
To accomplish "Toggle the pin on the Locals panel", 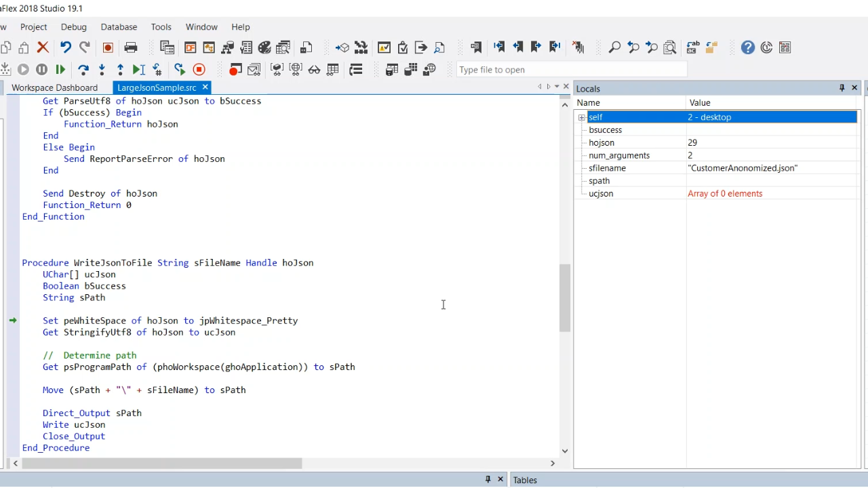I will 842,88.
